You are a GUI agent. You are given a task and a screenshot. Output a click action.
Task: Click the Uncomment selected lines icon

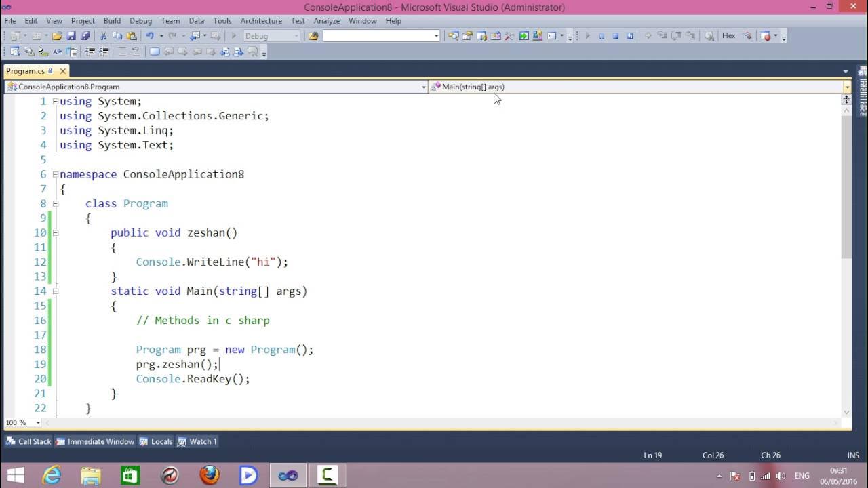click(x=136, y=52)
